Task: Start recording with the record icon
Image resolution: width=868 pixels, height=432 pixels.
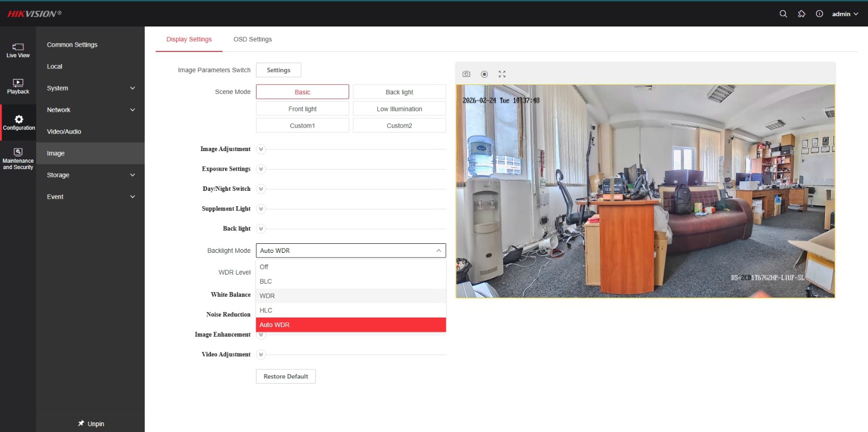Action: (x=484, y=74)
